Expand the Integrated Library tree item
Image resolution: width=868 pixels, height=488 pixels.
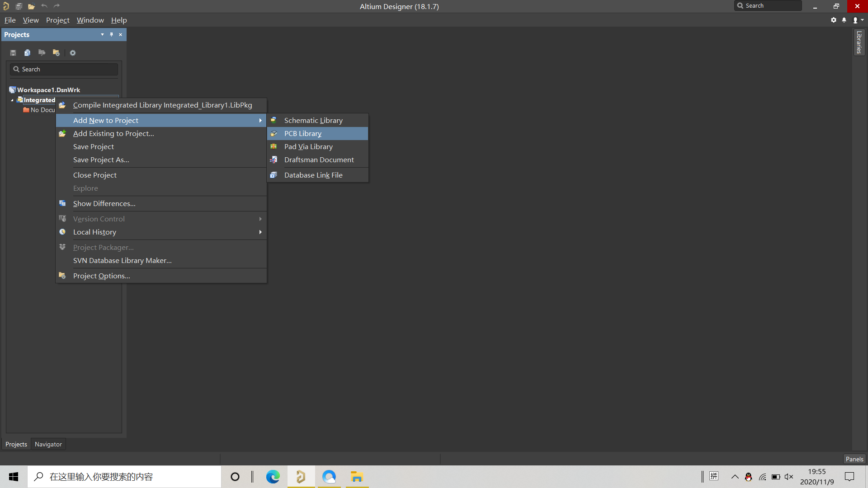point(12,99)
